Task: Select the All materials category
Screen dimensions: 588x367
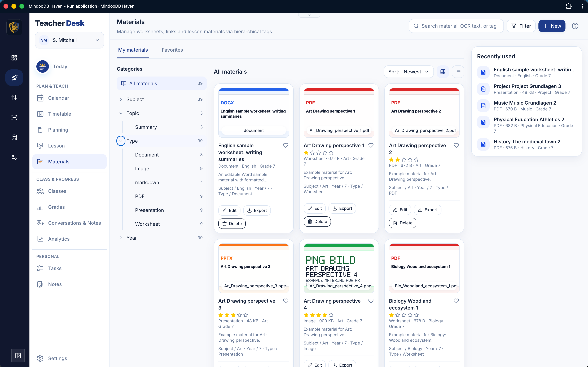Action: pyautogui.click(x=162, y=83)
